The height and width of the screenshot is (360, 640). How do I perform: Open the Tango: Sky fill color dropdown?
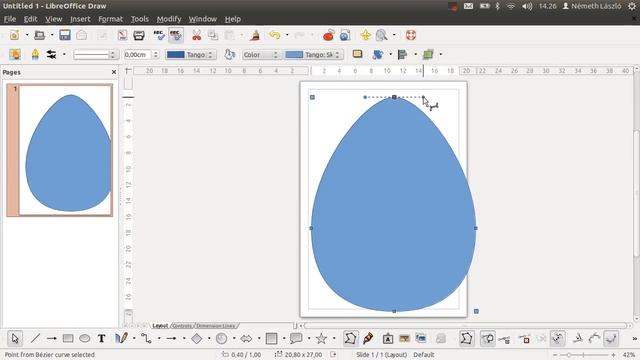[313, 55]
